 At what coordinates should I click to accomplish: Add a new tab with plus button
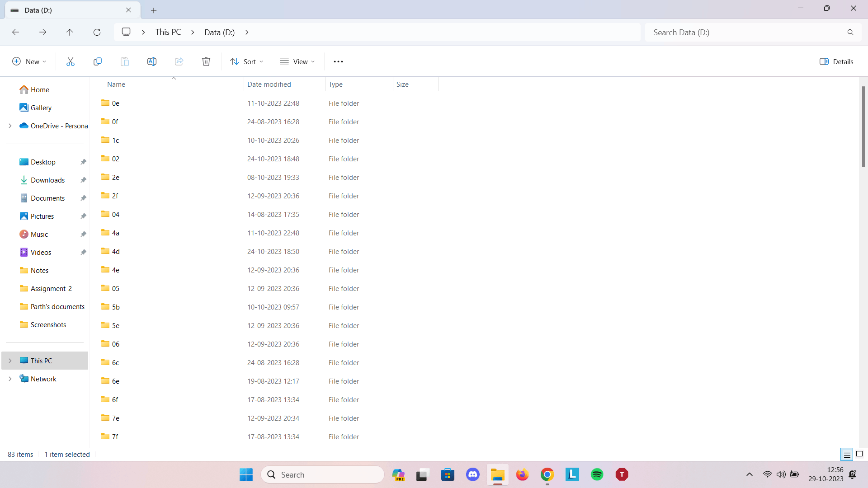(x=154, y=10)
